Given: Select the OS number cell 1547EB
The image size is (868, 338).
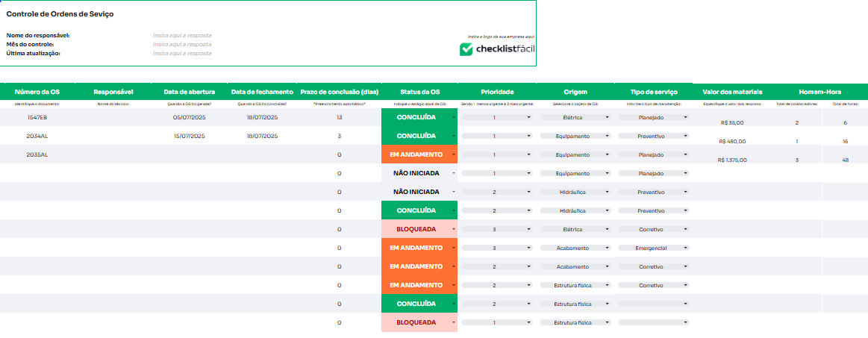Looking at the screenshot, I should [37, 117].
